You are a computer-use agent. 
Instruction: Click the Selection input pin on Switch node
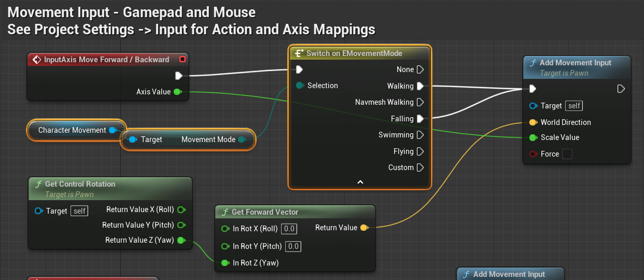click(x=300, y=86)
